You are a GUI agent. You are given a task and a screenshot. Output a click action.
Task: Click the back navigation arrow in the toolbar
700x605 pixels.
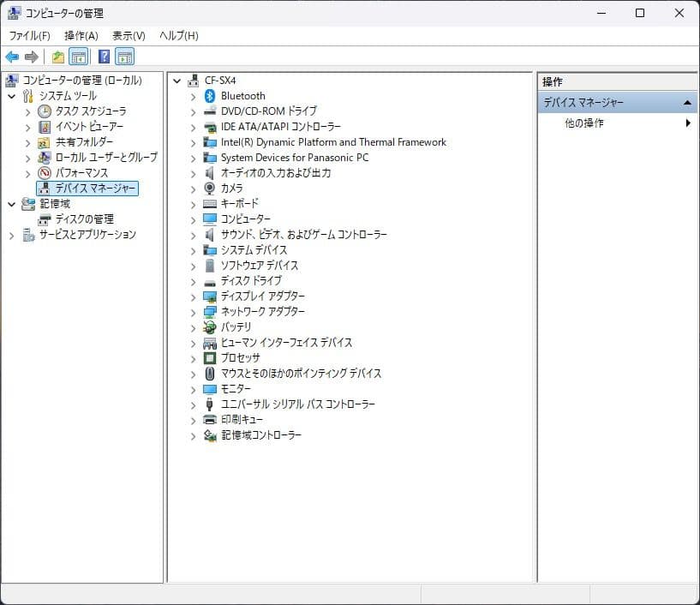click(11, 57)
